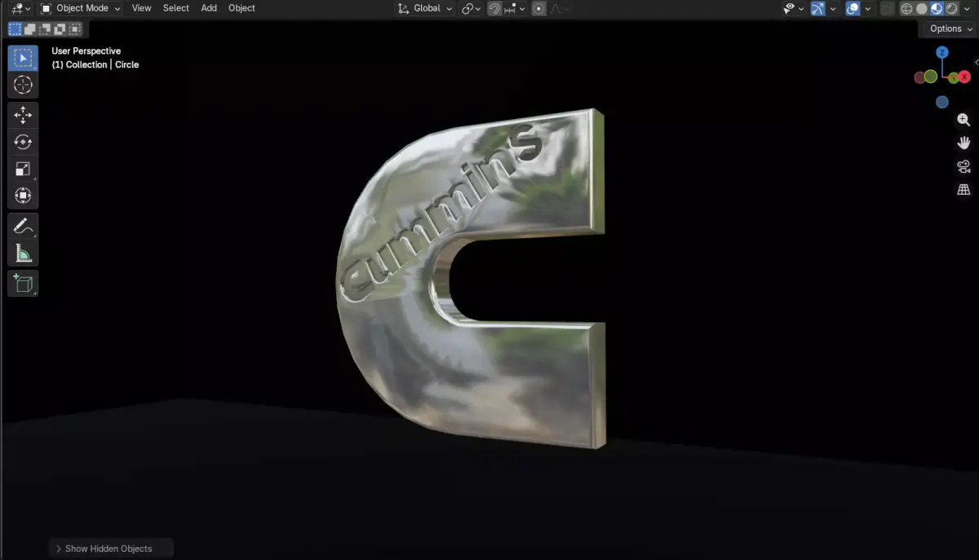Activate the Rotate tool
979x560 pixels.
(x=23, y=141)
